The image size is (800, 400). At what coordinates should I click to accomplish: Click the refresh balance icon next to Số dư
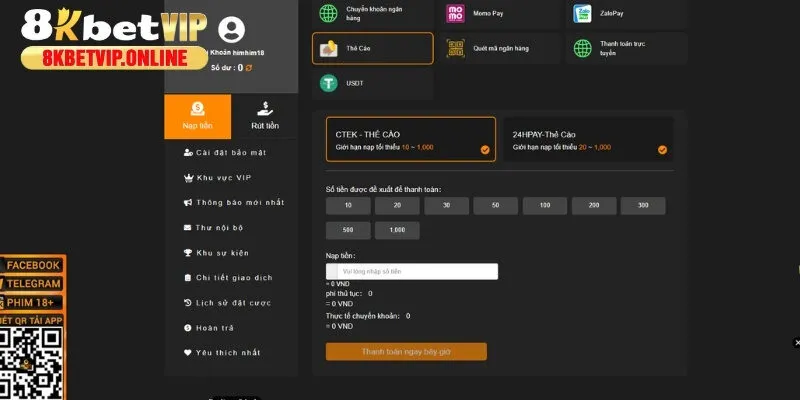(249, 68)
